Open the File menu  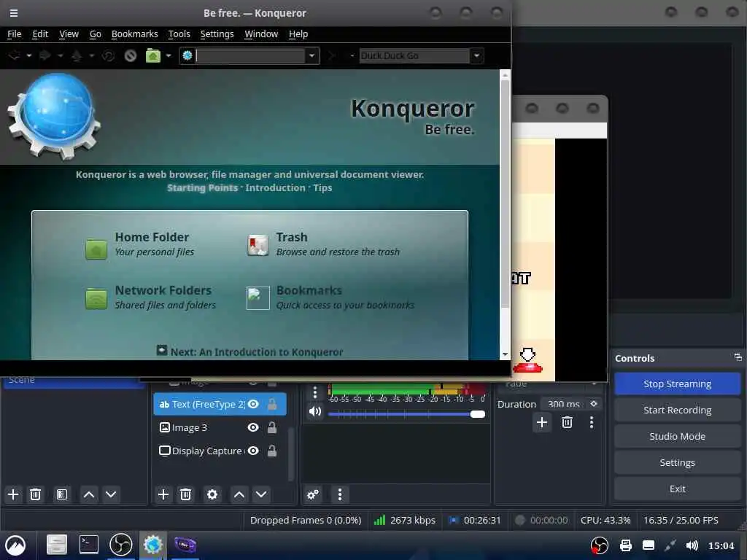pos(15,34)
